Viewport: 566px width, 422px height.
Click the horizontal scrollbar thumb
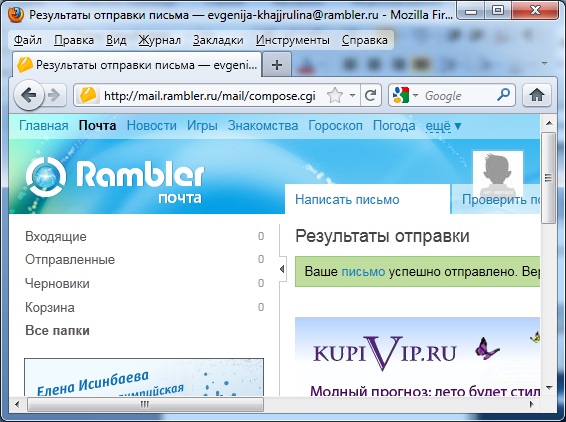[145, 404]
